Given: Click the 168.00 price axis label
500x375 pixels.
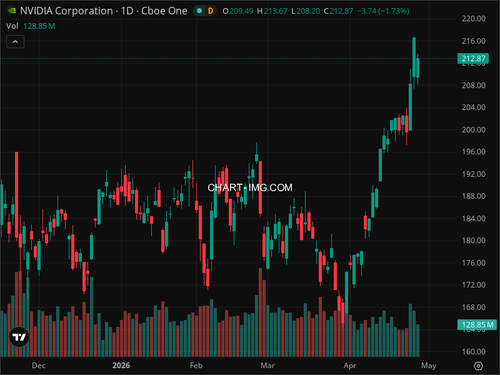Looking at the screenshot, I should click(x=473, y=307).
